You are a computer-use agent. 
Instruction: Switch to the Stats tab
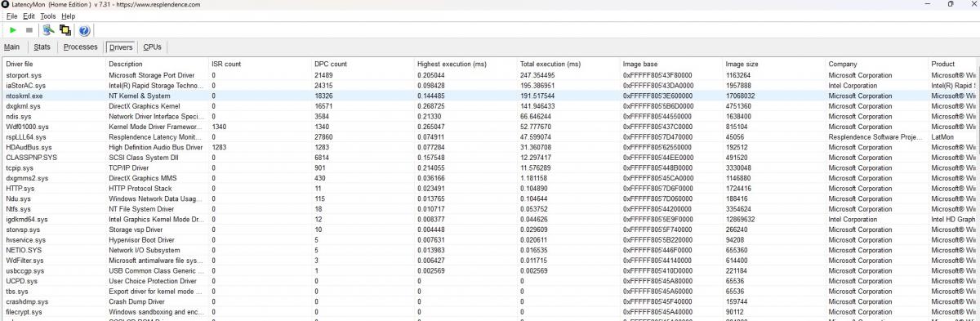[x=42, y=47]
